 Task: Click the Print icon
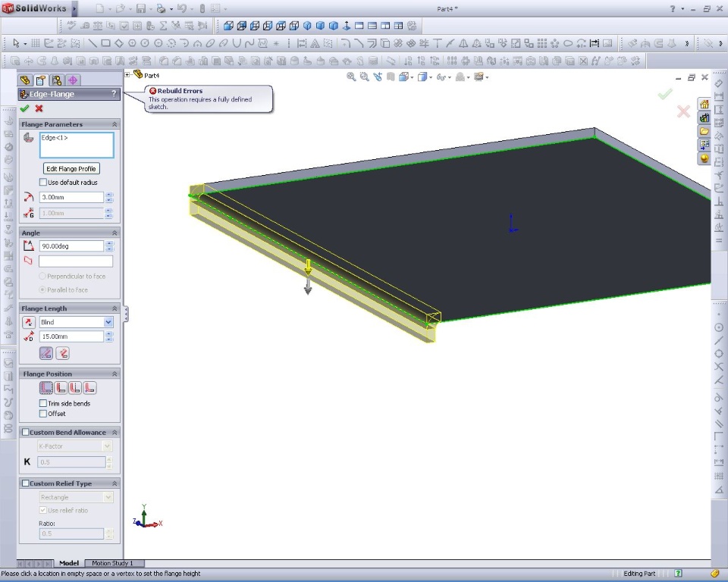pos(161,8)
